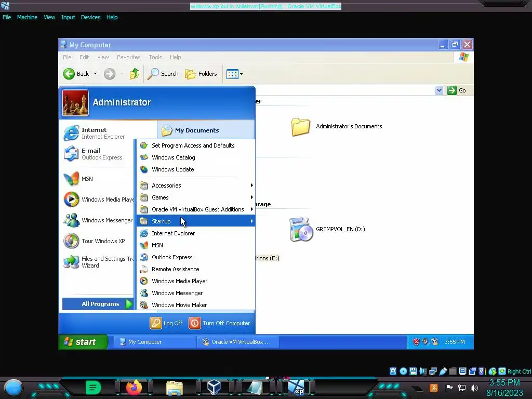Open the address bar dropdown arrow

coord(439,90)
